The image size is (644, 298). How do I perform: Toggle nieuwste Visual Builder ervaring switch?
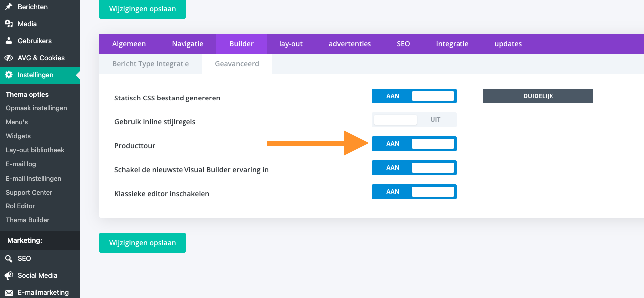click(x=414, y=168)
